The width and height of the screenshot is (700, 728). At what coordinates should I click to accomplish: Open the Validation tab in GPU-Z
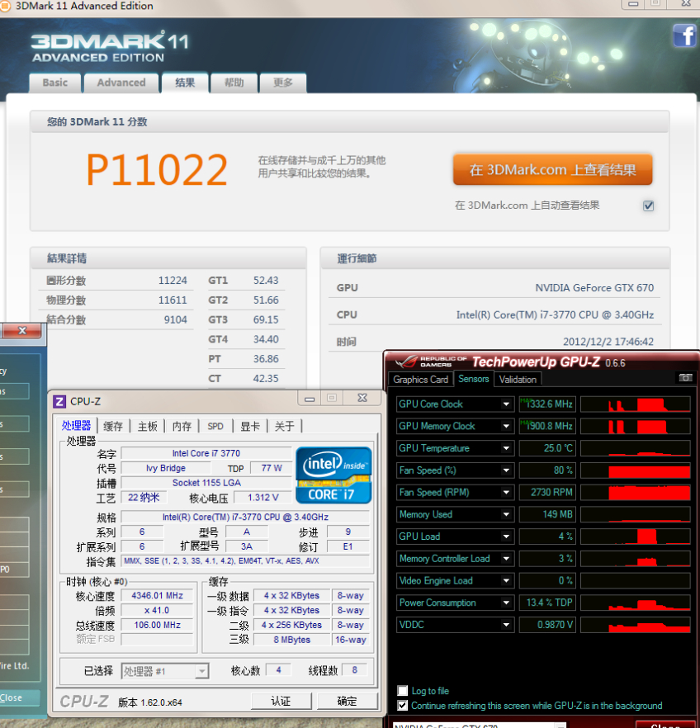(518, 380)
